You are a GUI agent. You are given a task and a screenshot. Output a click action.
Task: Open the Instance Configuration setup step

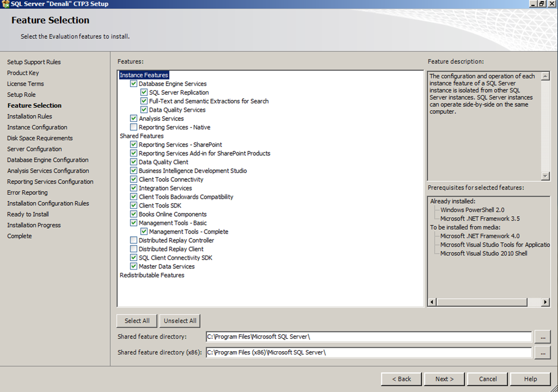37,127
